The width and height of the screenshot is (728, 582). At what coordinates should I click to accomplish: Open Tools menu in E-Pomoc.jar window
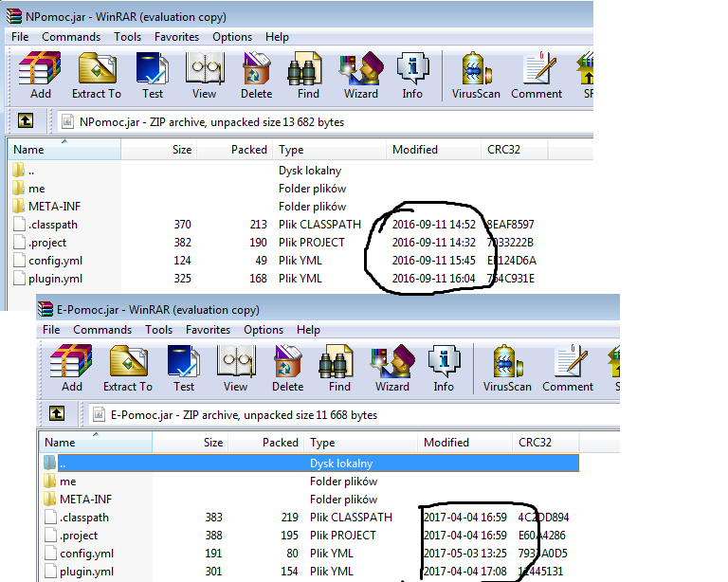pyautogui.click(x=158, y=330)
